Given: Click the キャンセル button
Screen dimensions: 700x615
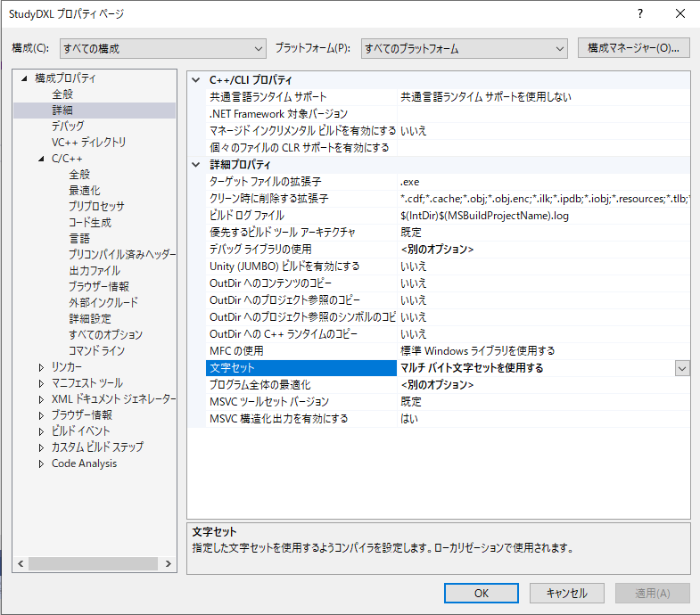Looking at the screenshot, I should tap(566, 593).
